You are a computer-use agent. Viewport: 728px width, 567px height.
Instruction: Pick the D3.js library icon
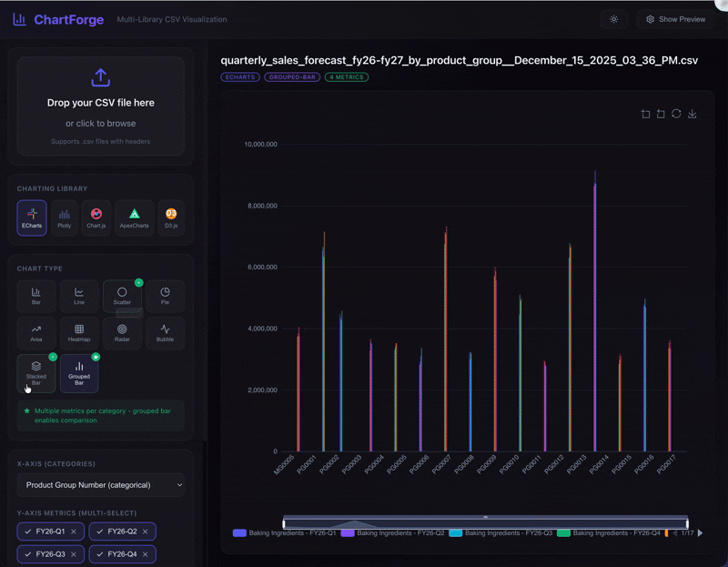(170, 218)
